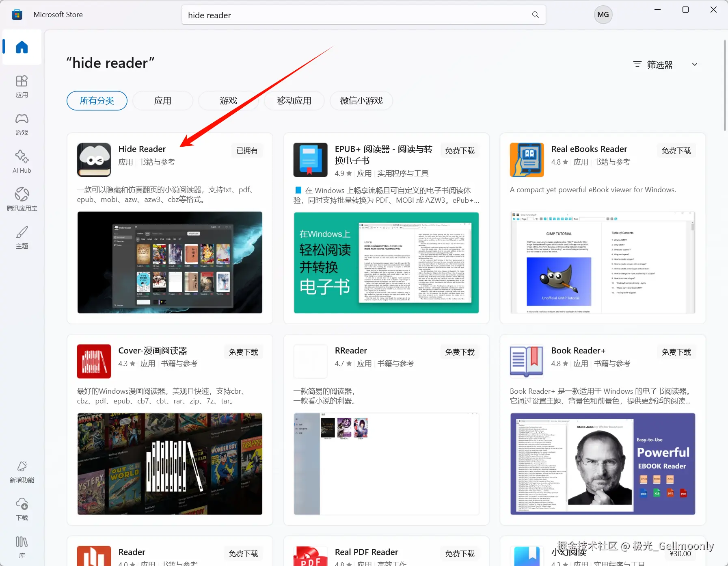This screenshot has height=566, width=728.
Task: Click the Microsoft Store title text
Action: pyautogui.click(x=58, y=15)
